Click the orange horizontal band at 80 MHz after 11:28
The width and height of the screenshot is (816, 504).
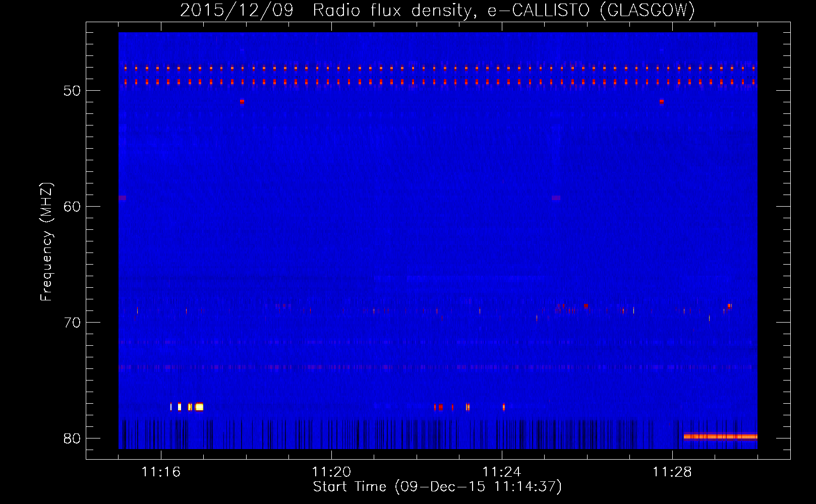[720, 436]
